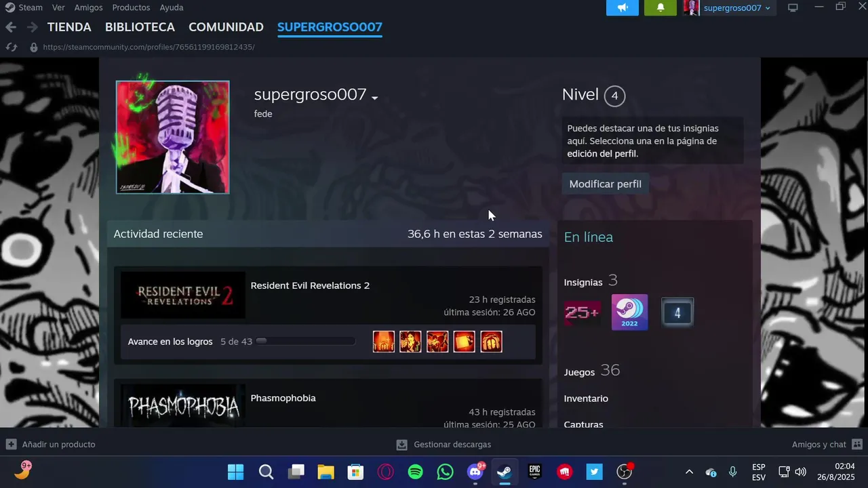
Task: Open the Big Picture mode monitor icon
Action: coord(793,7)
